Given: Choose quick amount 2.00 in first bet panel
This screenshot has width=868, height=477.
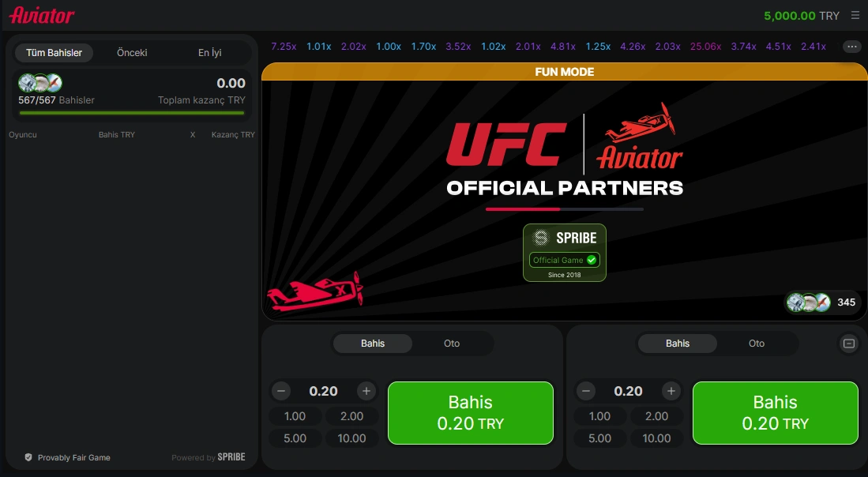Looking at the screenshot, I should coord(352,416).
